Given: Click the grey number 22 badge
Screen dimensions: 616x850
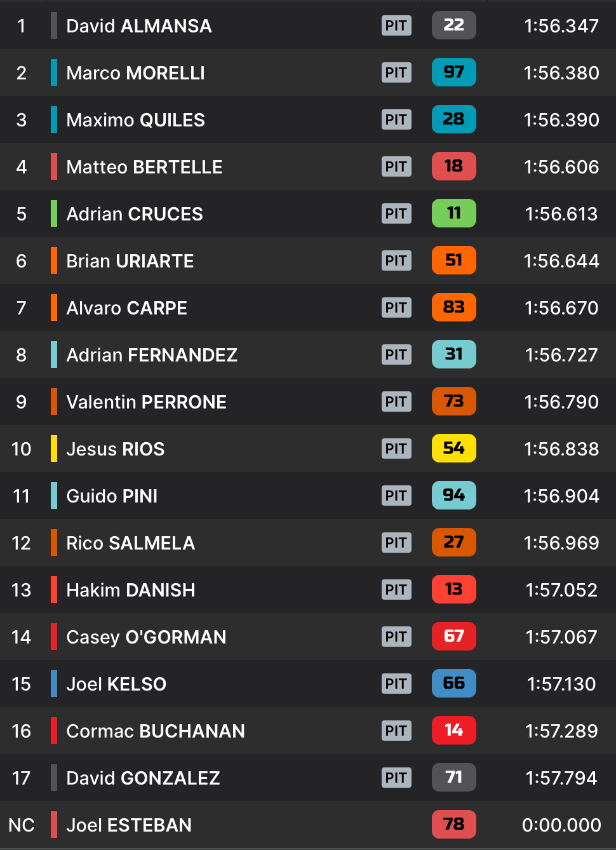Looking at the screenshot, I should tap(453, 25).
